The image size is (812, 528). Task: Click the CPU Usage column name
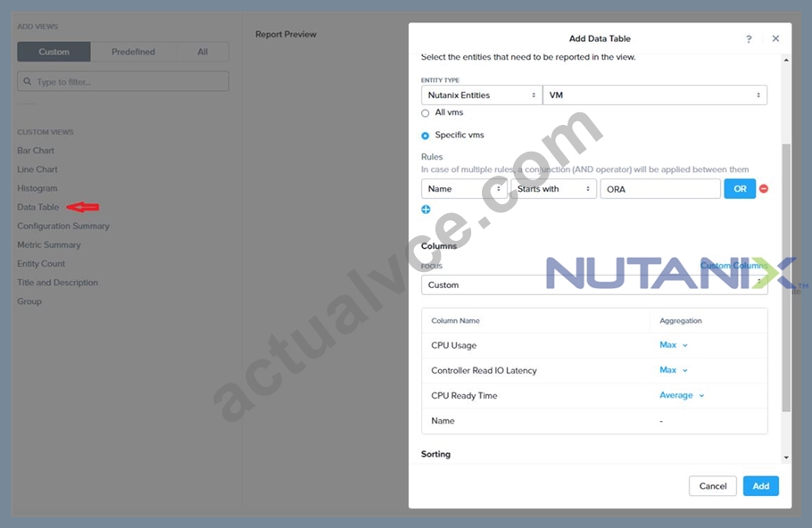453,345
